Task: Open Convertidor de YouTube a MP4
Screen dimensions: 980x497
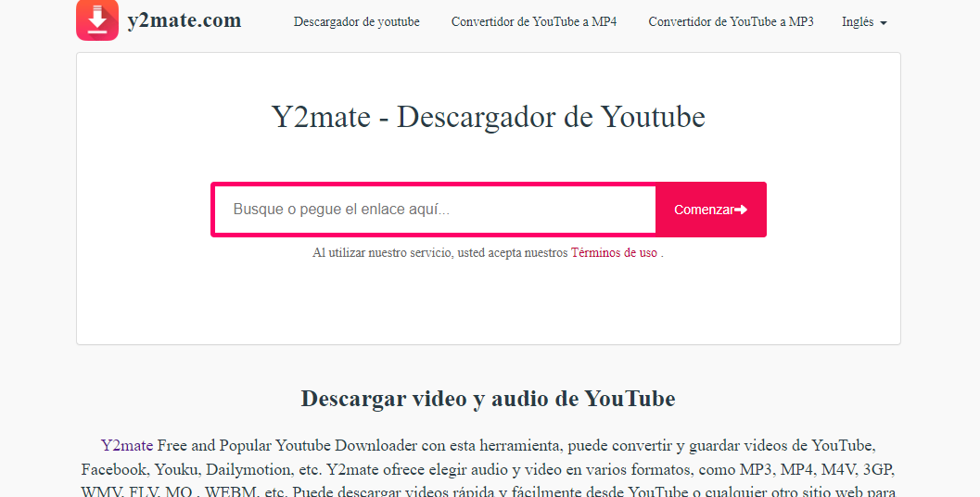Action: pyautogui.click(x=534, y=22)
